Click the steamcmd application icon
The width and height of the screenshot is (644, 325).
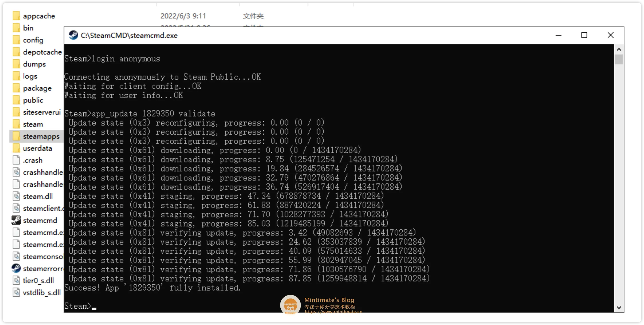tap(16, 220)
